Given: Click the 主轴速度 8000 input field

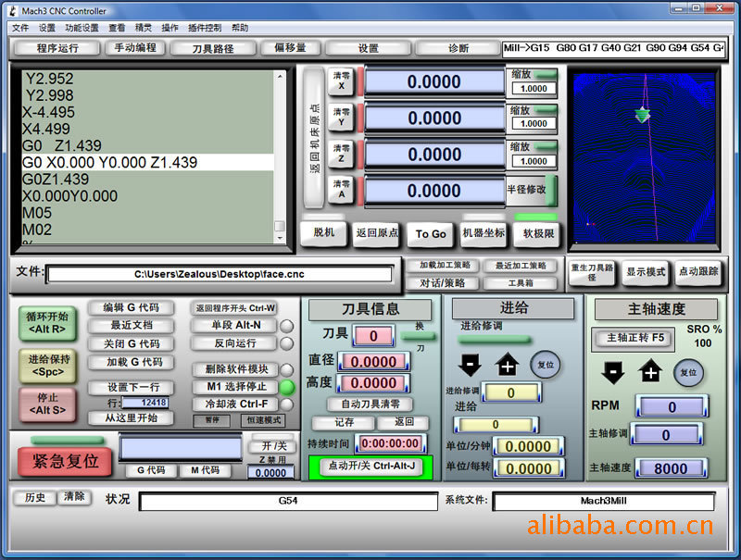Looking at the screenshot, I should pyautogui.click(x=672, y=468).
